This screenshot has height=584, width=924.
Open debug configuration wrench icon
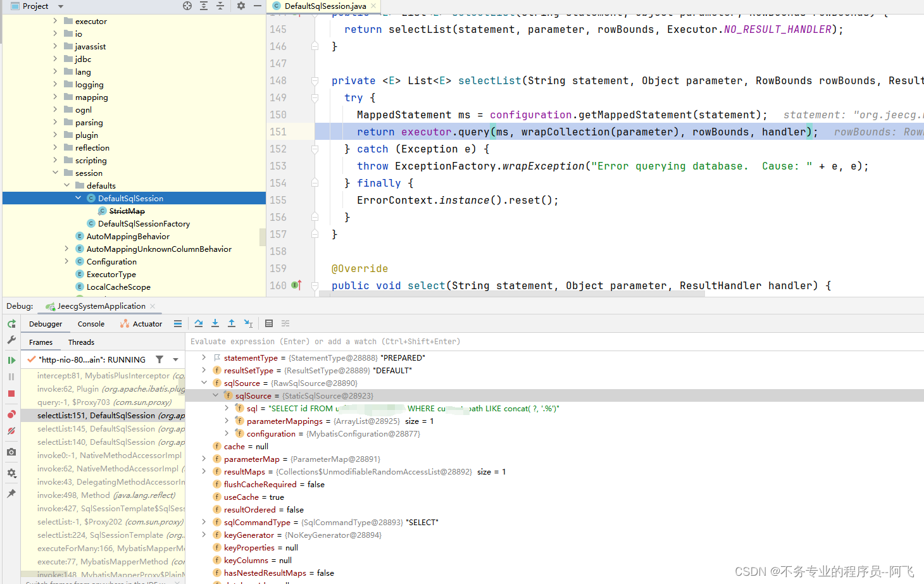(11, 340)
